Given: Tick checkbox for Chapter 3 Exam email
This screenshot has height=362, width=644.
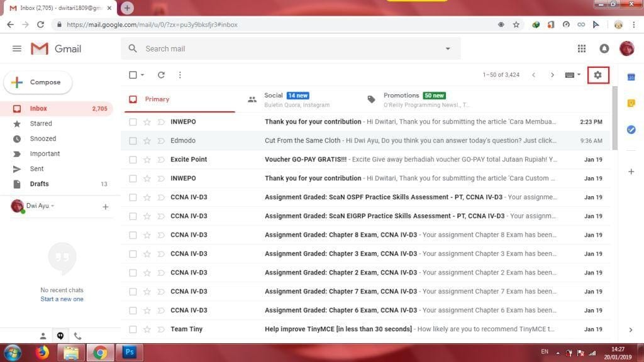Looking at the screenshot, I should 133,254.
